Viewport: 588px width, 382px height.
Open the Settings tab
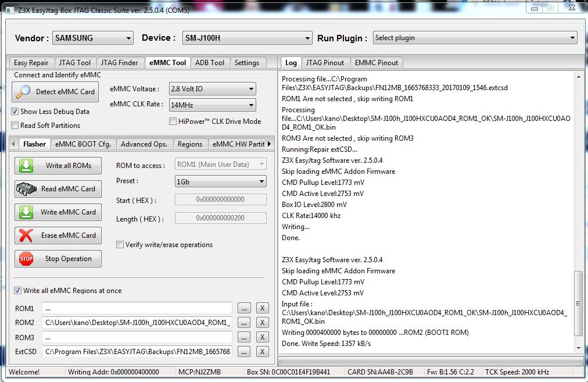[x=247, y=63]
